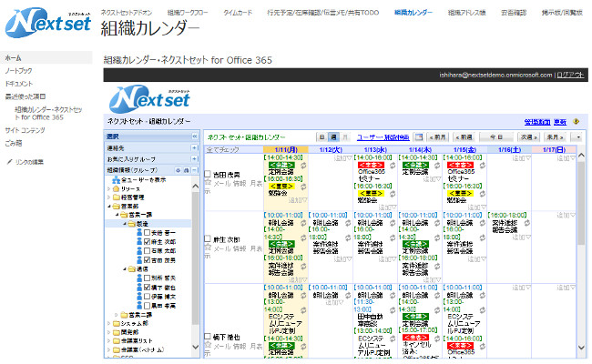Click the システム部 folder icon in the tree

point(117,323)
